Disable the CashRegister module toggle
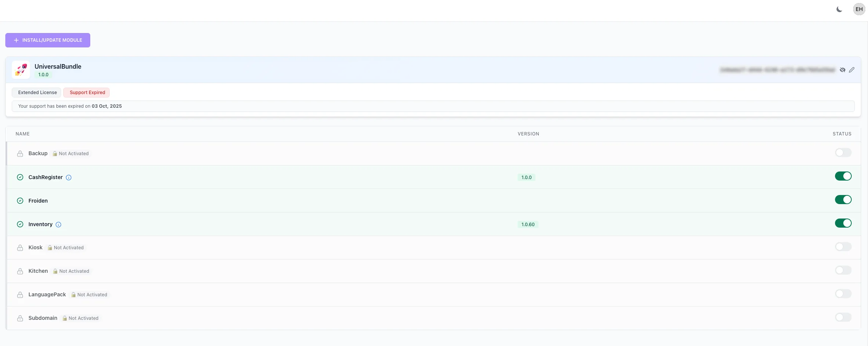This screenshot has height=346, width=868. (843, 176)
